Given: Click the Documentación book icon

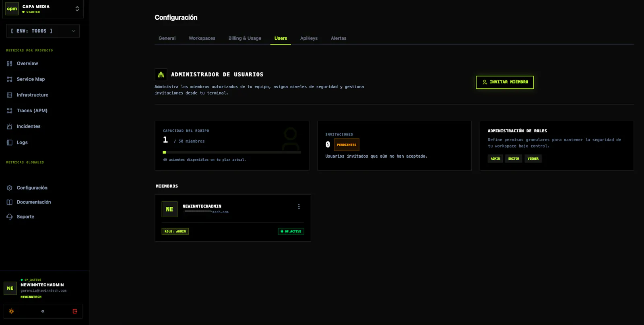Looking at the screenshot, I should tap(10, 202).
